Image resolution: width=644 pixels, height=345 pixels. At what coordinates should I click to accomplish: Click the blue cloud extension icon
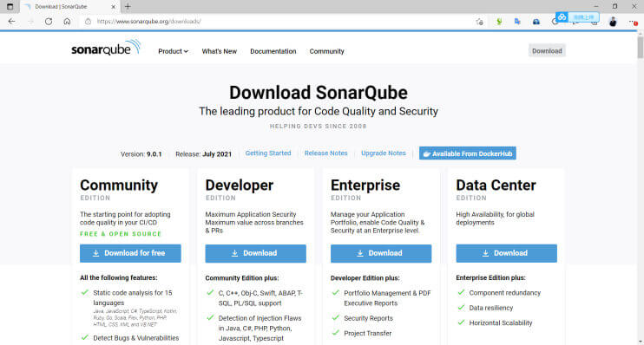click(x=536, y=22)
